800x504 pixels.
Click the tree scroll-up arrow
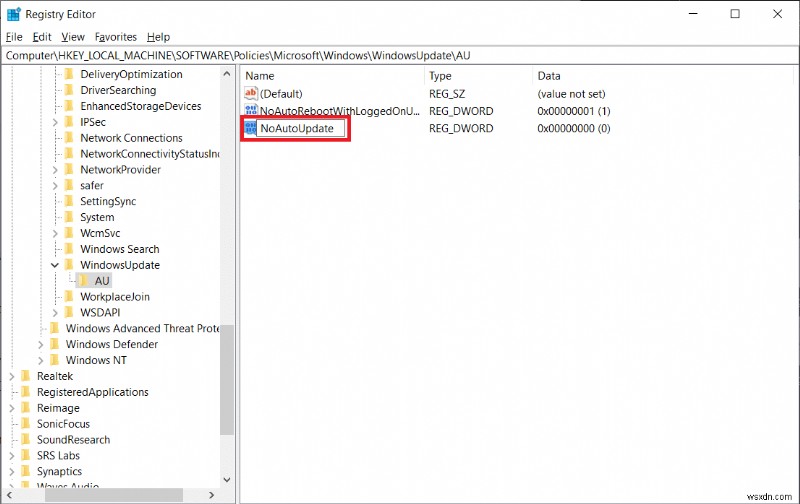(x=227, y=74)
